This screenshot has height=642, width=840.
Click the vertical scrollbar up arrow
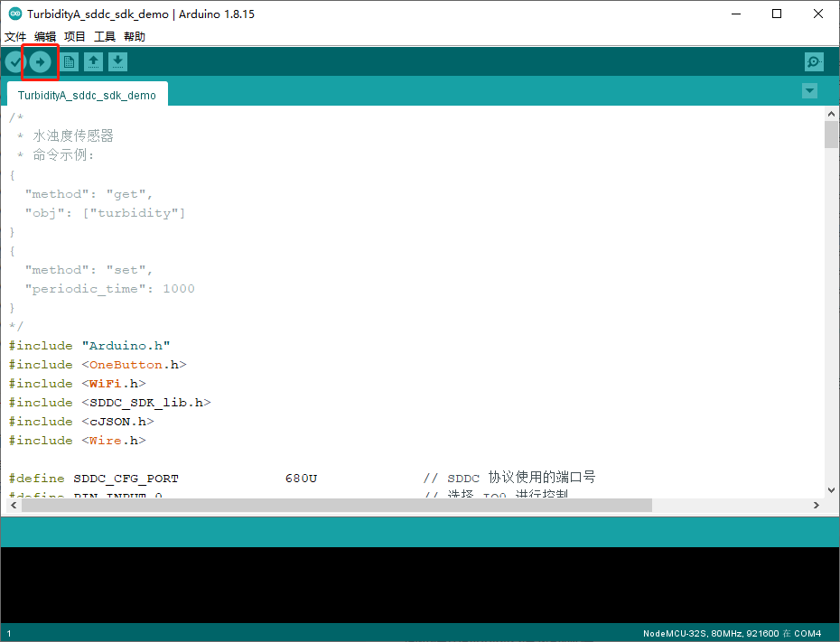click(x=831, y=114)
